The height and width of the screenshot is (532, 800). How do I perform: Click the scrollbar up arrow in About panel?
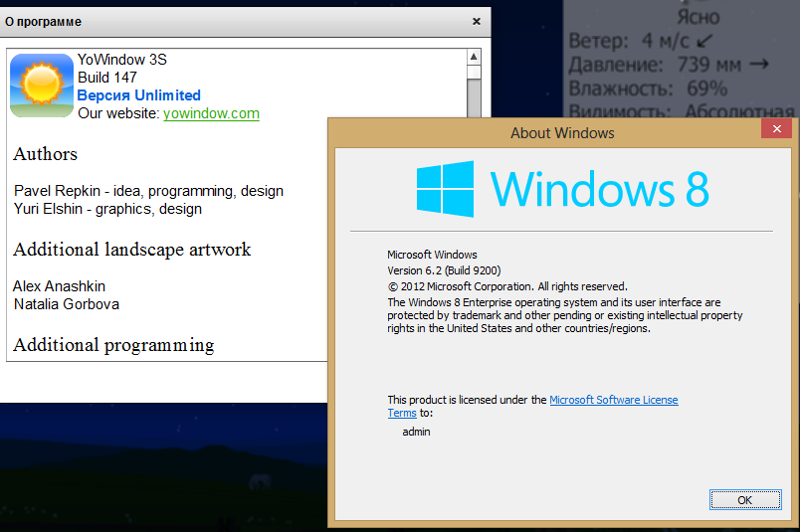(474, 59)
